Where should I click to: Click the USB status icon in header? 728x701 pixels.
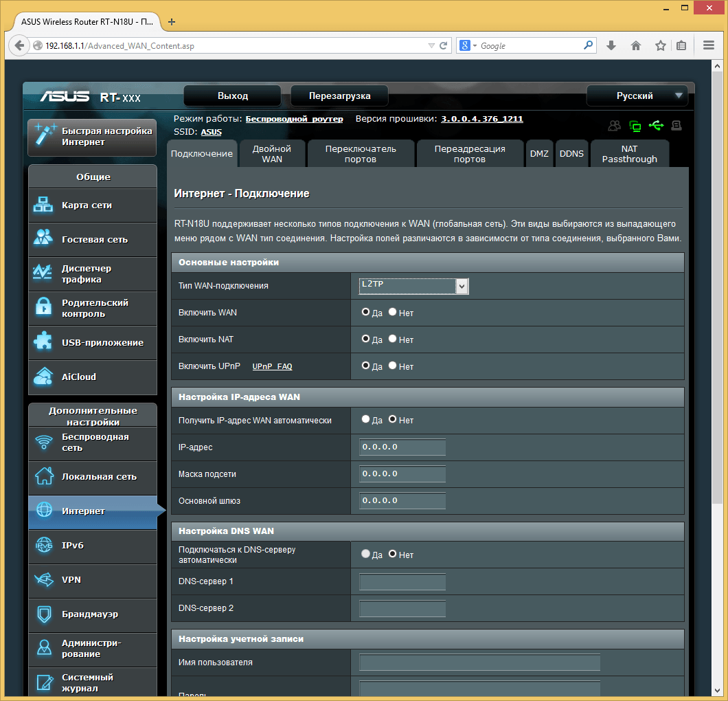tap(656, 126)
